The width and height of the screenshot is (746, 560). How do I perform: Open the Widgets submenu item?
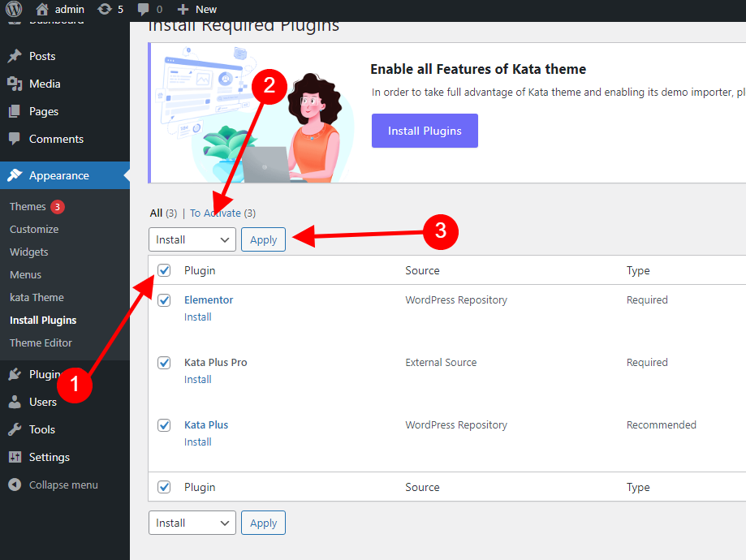pyautogui.click(x=29, y=252)
